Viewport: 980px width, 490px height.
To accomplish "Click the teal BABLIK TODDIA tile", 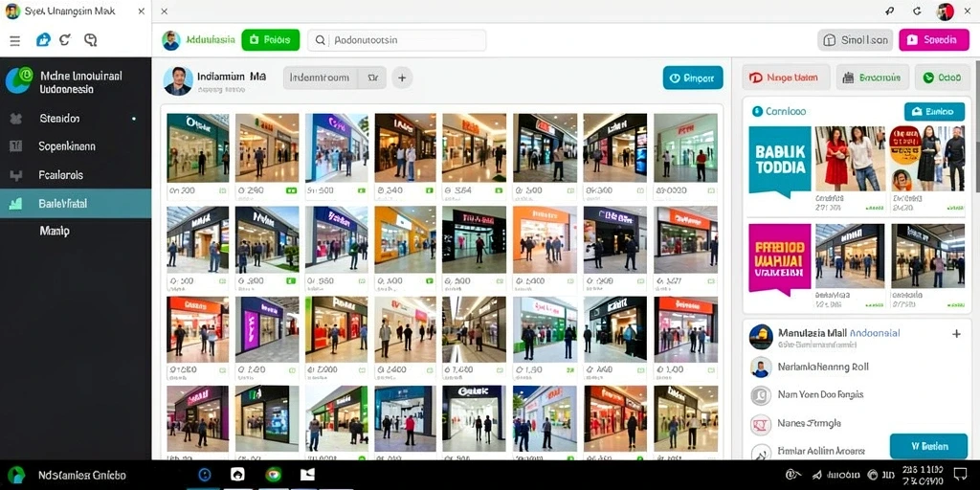I will (779, 161).
